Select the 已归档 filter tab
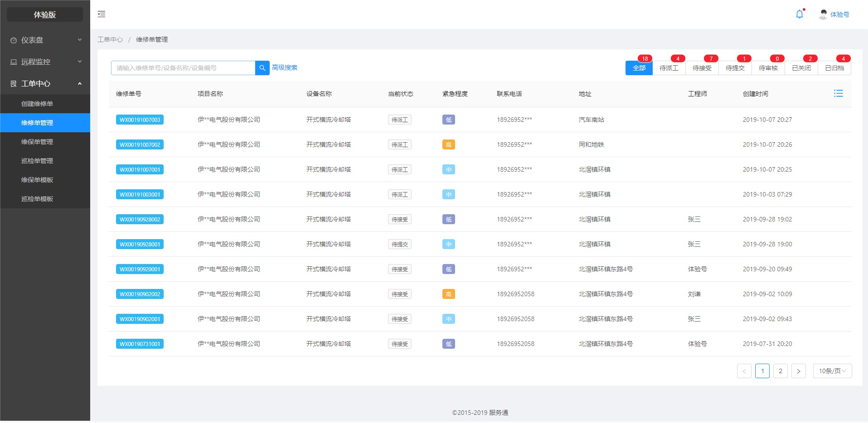This screenshot has width=868, height=423. (x=834, y=68)
